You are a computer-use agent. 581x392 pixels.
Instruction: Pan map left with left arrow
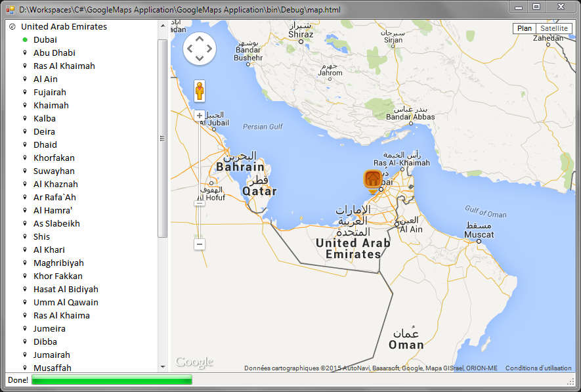pyautogui.click(x=190, y=49)
